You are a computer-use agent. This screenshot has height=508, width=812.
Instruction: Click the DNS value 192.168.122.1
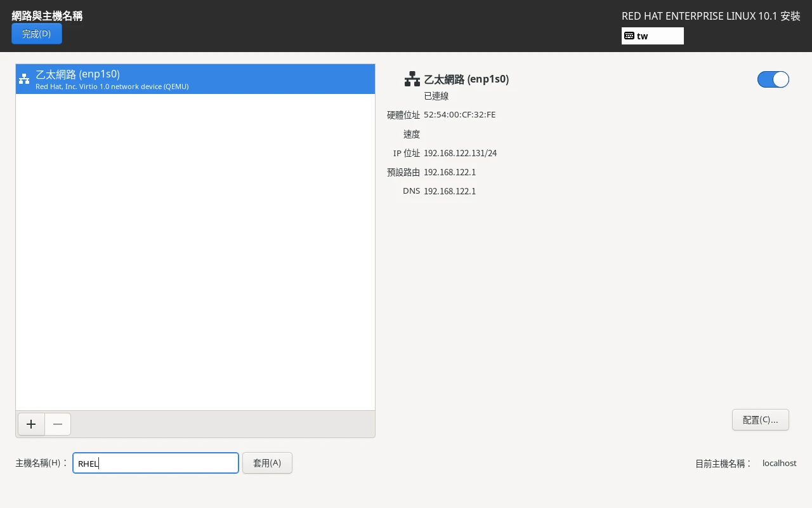tap(450, 191)
